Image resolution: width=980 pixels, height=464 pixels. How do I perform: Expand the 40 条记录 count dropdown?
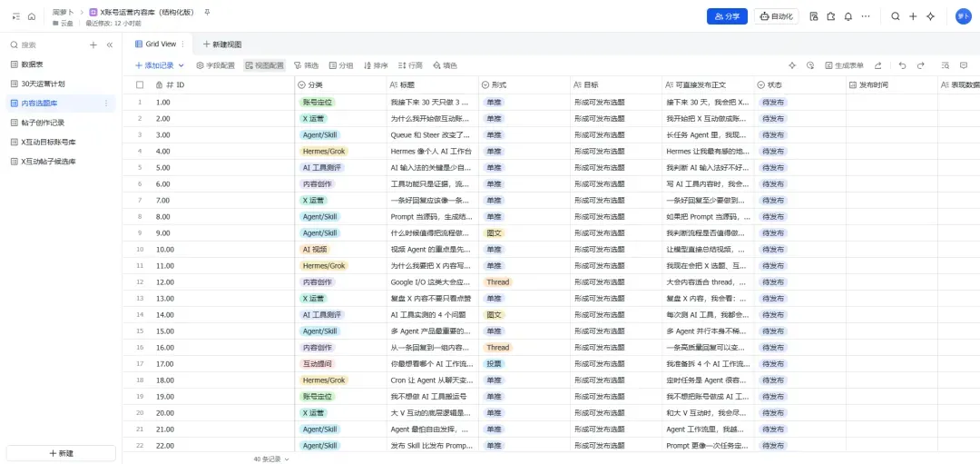[x=272, y=459]
